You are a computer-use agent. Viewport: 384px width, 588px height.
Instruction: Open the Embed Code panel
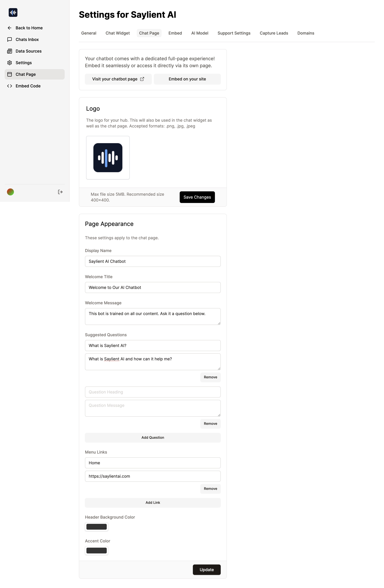(x=28, y=85)
